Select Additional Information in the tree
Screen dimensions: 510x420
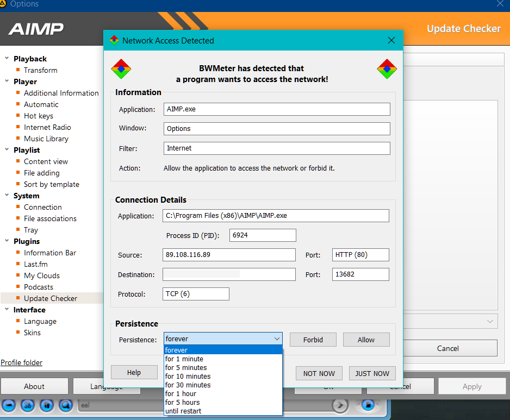tap(61, 93)
